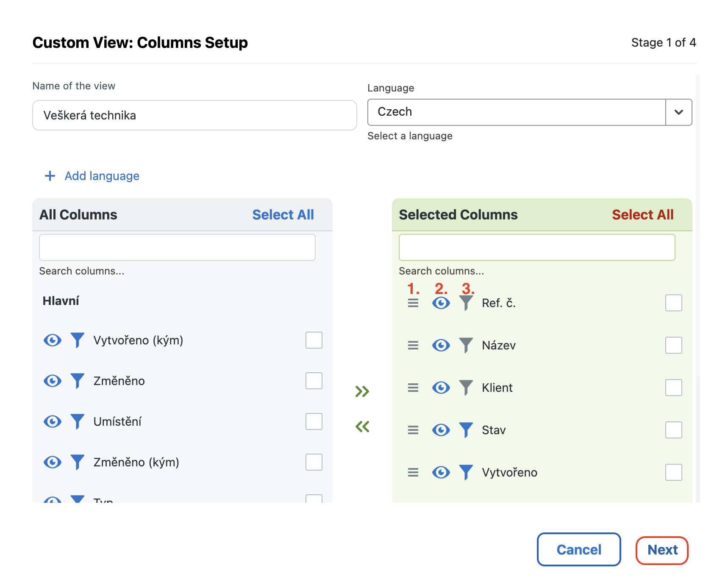Select the Stav column checkbox

[x=673, y=430]
